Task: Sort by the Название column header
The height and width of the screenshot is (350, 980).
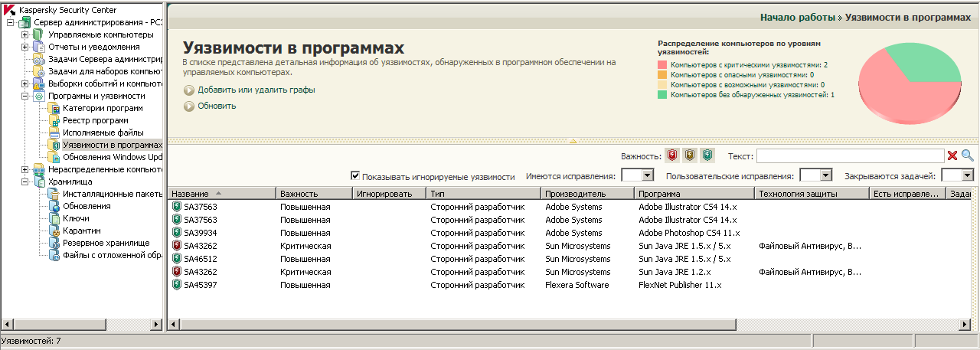Action: [x=221, y=194]
